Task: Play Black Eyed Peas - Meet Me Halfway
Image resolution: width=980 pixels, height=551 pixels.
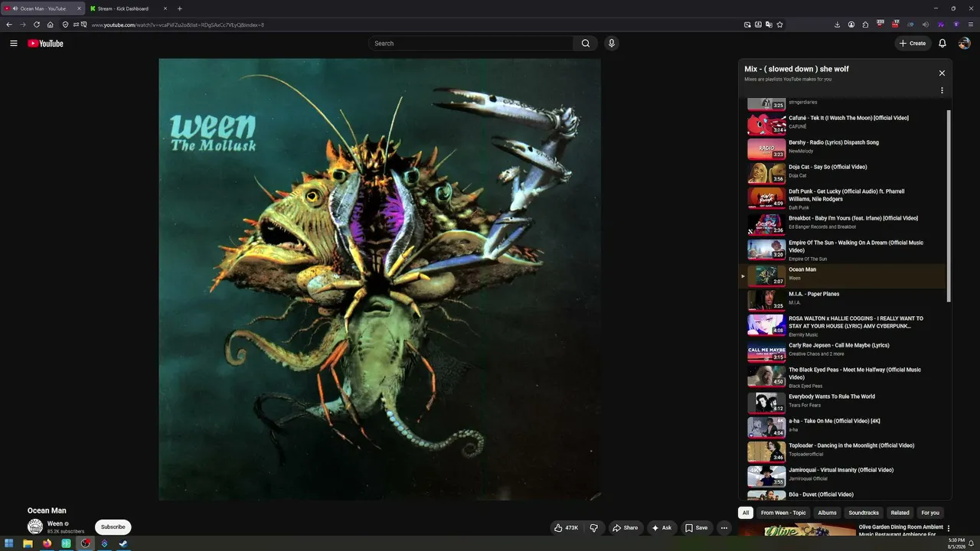Action: click(843, 377)
